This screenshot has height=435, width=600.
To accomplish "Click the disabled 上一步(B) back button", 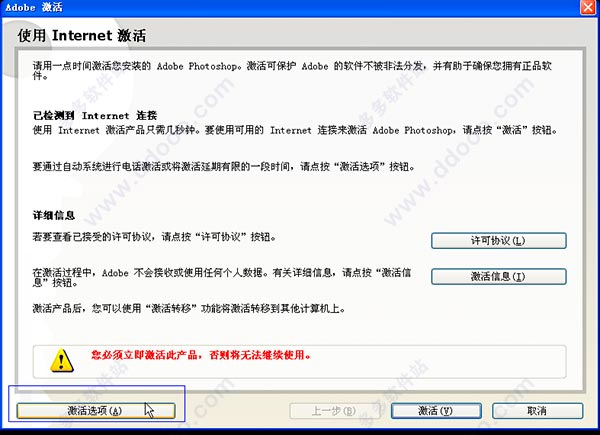I will [335, 411].
